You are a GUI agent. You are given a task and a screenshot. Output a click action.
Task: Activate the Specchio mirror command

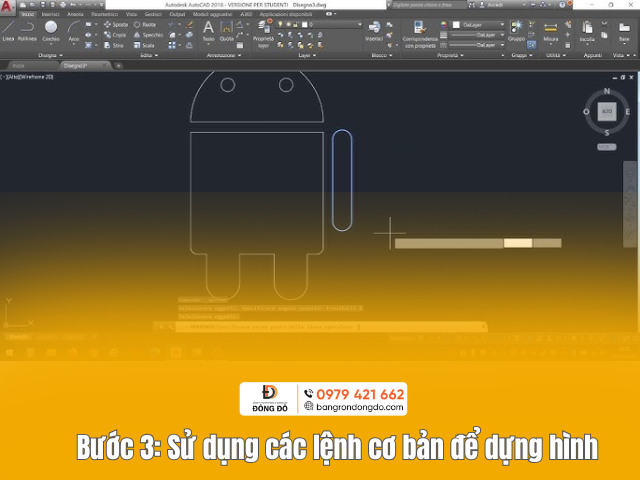pos(149,35)
